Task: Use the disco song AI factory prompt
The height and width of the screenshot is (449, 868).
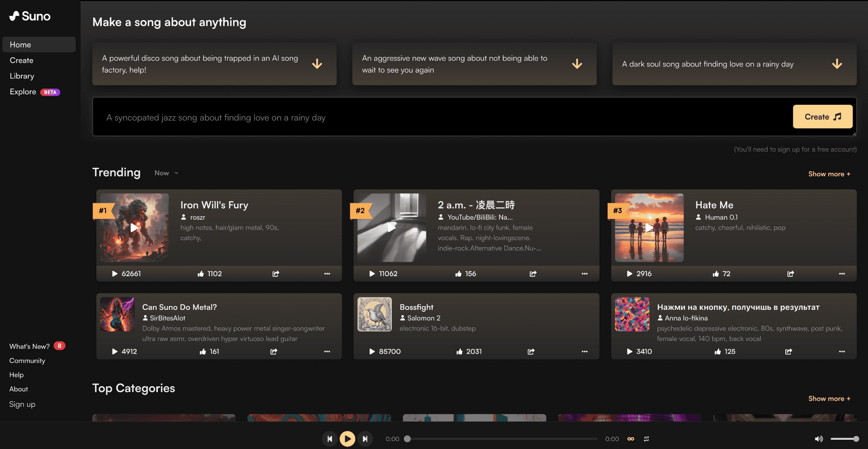Action: [x=214, y=64]
